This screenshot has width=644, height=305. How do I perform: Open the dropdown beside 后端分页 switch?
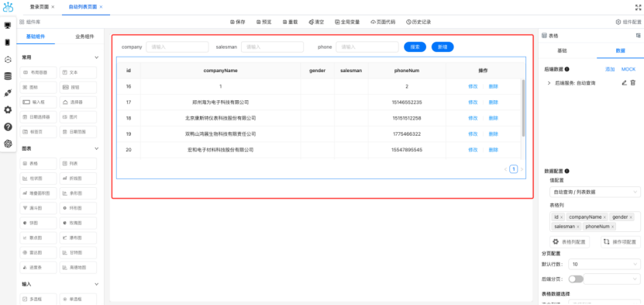[x=611, y=279]
